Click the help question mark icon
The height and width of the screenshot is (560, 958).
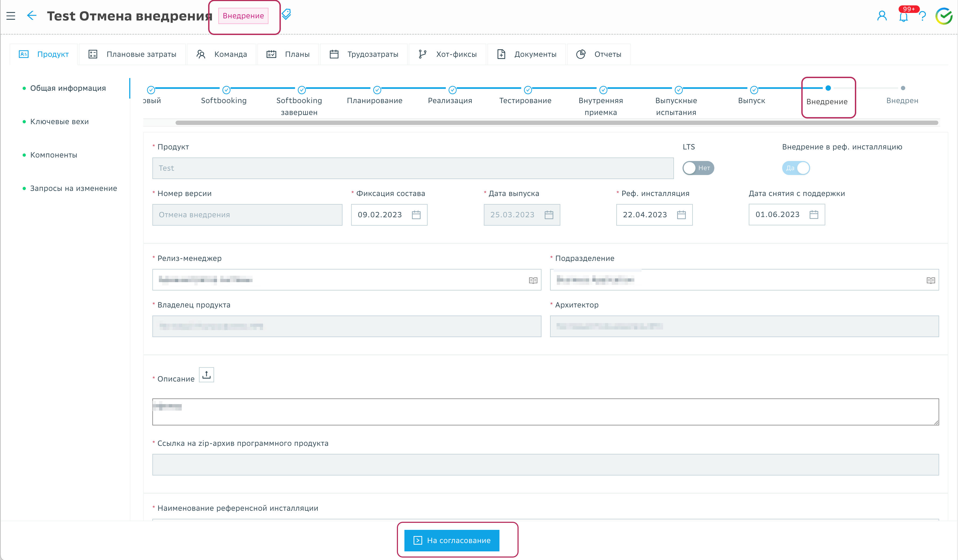(x=922, y=16)
